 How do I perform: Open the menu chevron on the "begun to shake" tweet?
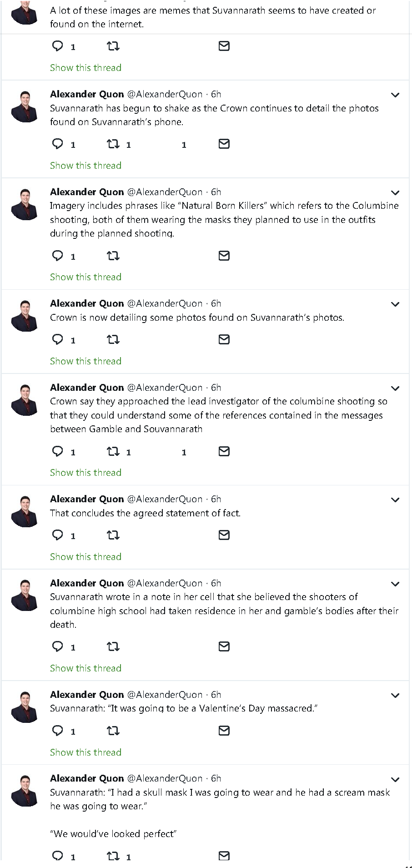click(x=395, y=95)
